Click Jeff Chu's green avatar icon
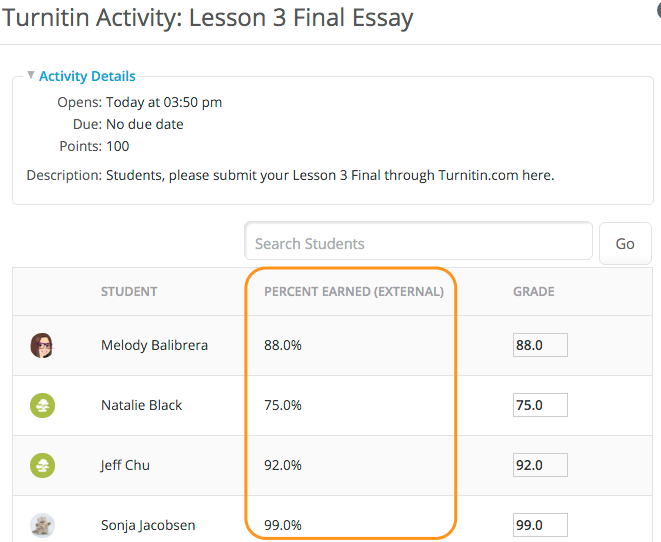 42,465
